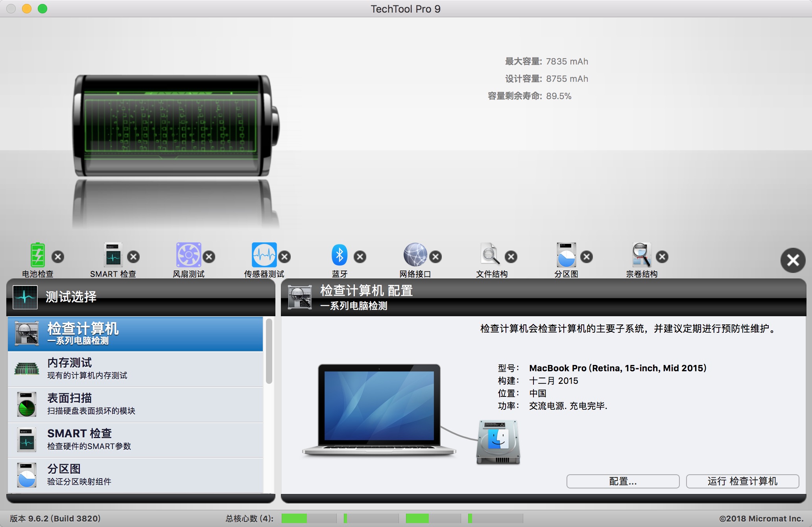The image size is (812, 527).
Task: Remove 传感器测试 using its X button
Action: (x=284, y=257)
